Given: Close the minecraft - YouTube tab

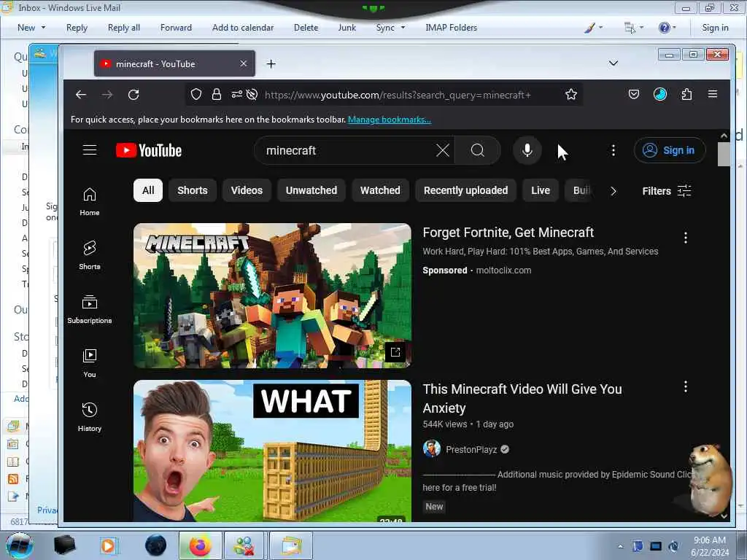Looking at the screenshot, I should pos(244,63).
